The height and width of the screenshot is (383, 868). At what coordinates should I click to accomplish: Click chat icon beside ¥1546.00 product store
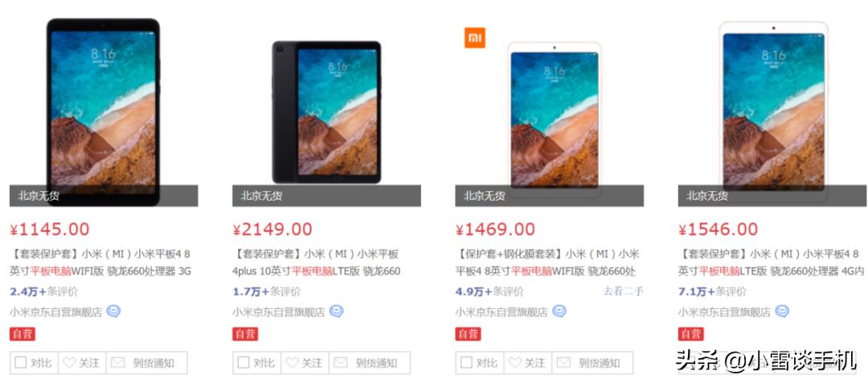782,312
